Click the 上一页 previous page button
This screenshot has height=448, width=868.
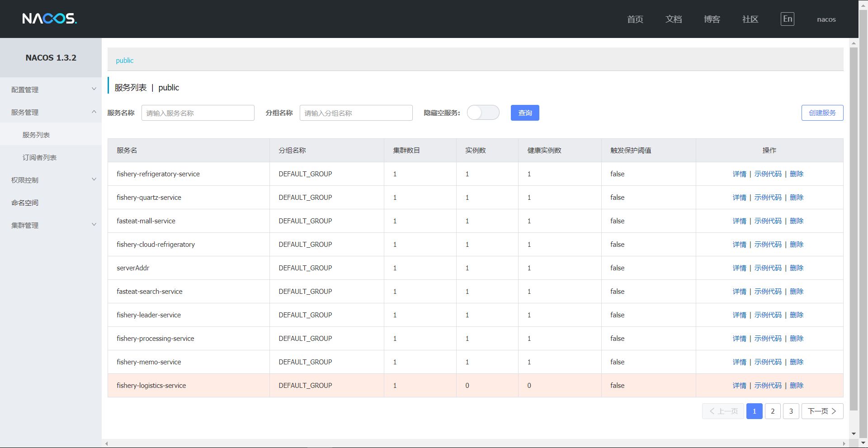723,411
